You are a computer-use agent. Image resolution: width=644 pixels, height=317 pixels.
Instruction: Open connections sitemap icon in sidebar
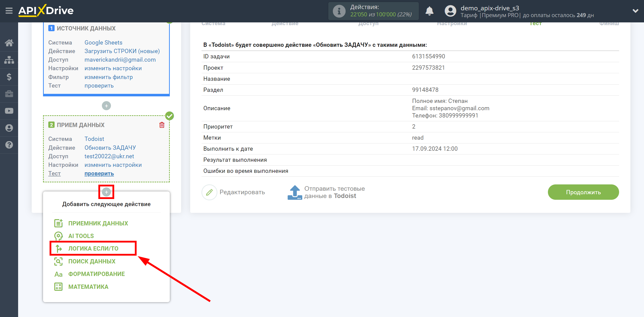point(9,60)
